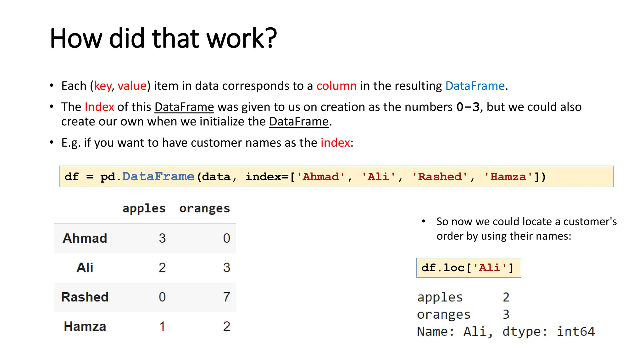The width and height of the screenshot is (644, 362).
Task: Click the red word 'column' in first bullet
Action: point(336,86)
